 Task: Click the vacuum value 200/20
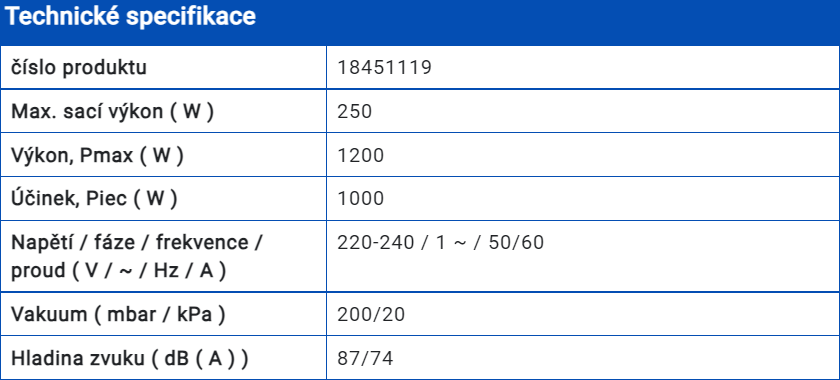[x=371, y=314]
